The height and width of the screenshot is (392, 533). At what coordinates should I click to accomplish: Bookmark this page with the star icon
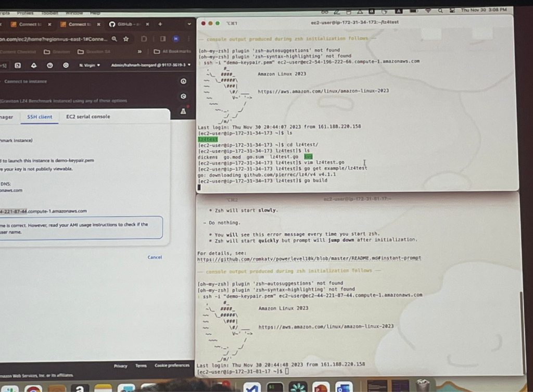coord(126,39)
